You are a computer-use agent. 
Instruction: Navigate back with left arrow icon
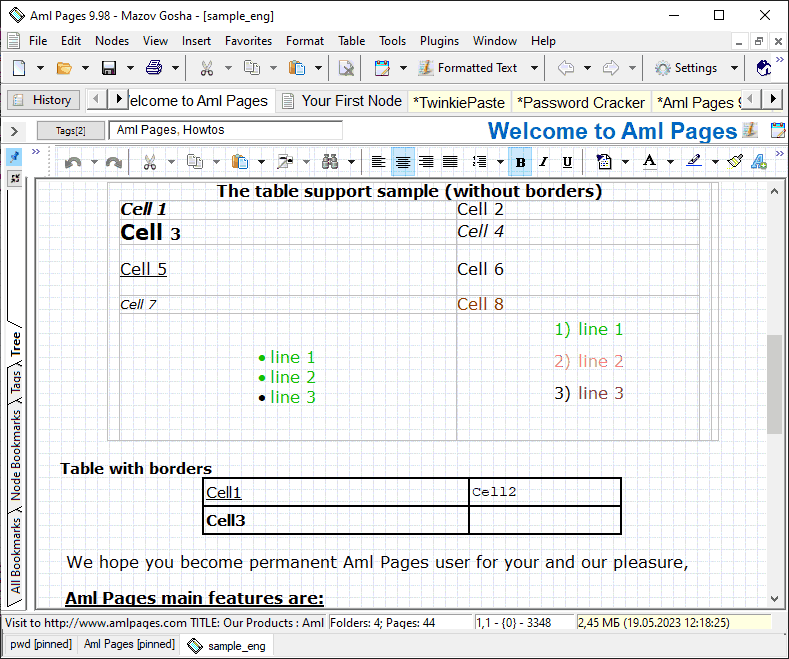[566, 67]
